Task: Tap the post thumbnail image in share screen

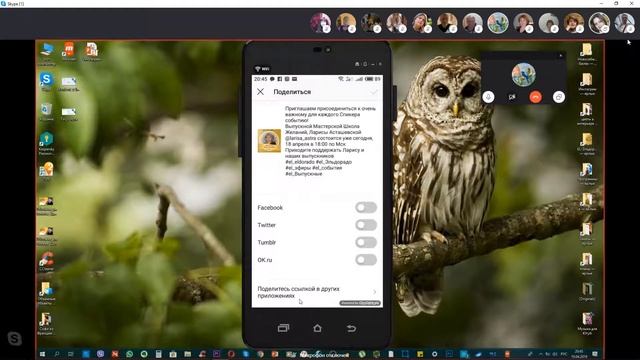Action: pyautogui.click(x=269, y=141)
